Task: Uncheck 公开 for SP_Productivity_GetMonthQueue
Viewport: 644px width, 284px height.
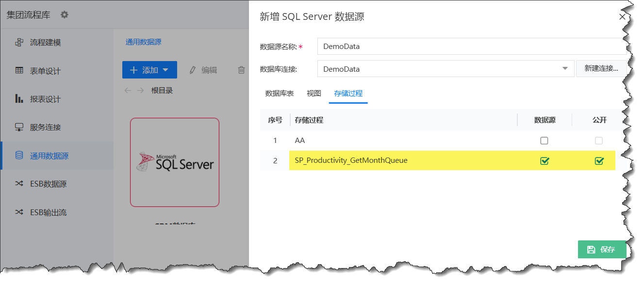Action: (599, 161)
